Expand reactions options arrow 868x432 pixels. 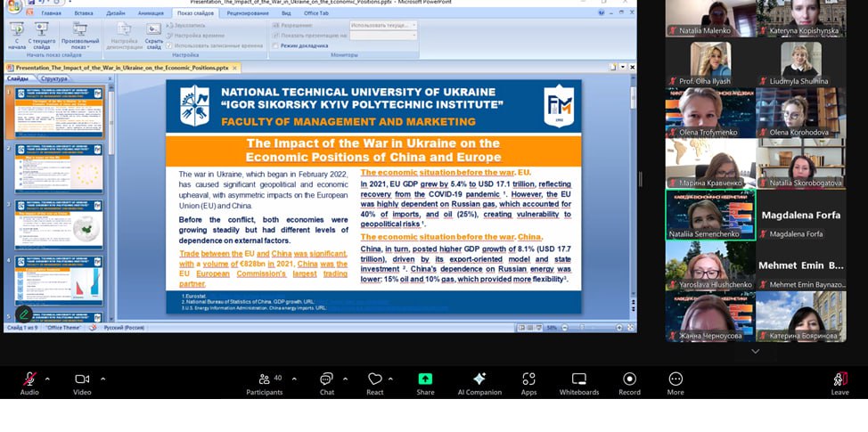[390, 379]
